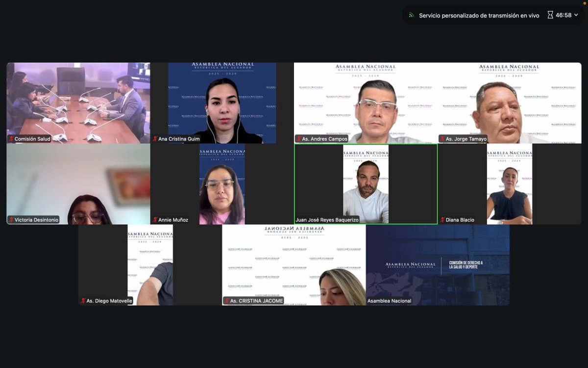Click the 'Comisión Salud' name label

pyautogui.click(x=32, y=139)
